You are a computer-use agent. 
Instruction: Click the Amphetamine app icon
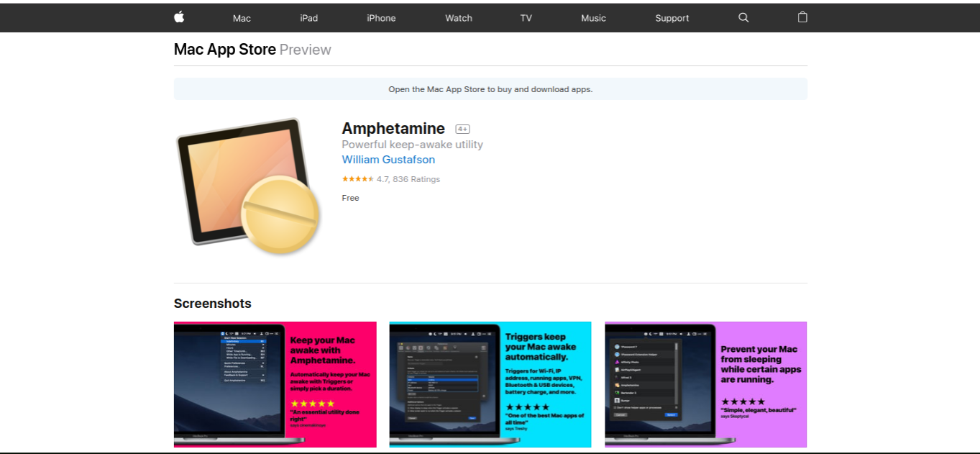coord(249,186)
